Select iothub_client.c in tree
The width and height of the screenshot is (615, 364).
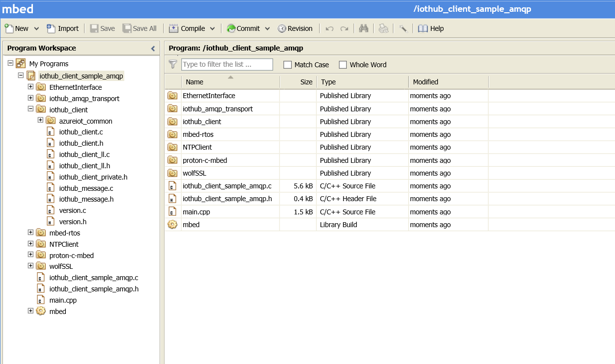point(81,132)
